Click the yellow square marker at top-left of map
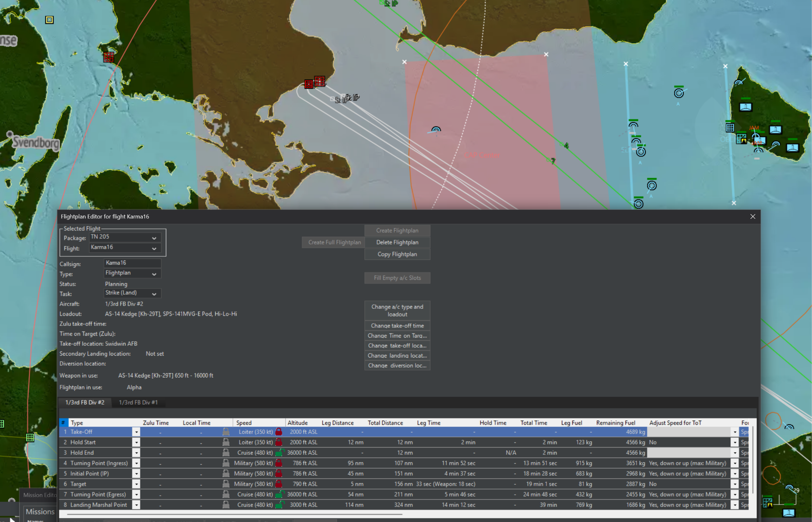The width and height of the screenshot is (812, 522). (x=49, y=20)
